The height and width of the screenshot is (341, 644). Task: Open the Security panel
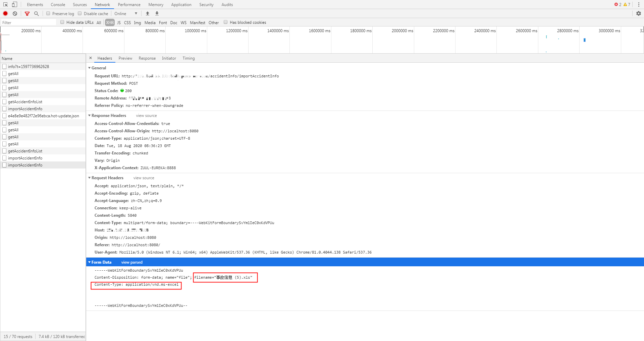(x=206, y=4)
